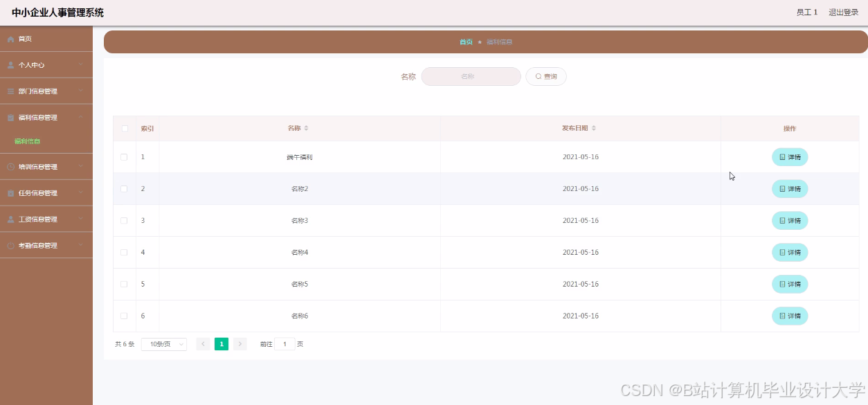Image resolution: width=868 pixels, height=405 pixels.
Task: Expand 任务信息管理 using its chevron
Action: [x=80, y=192]
